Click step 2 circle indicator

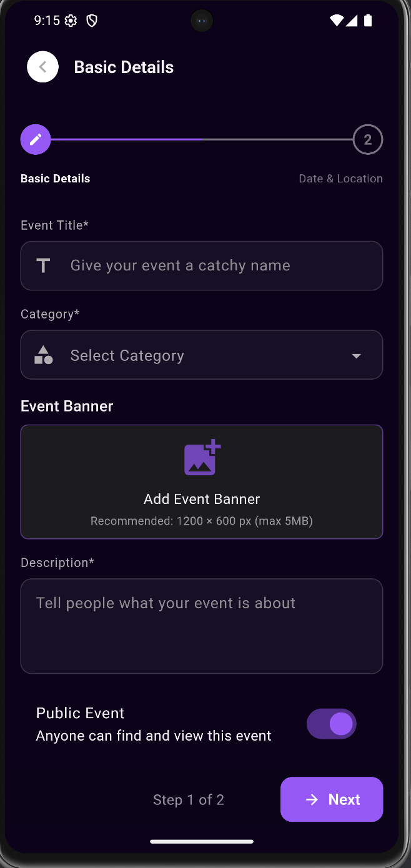point(367,139)
